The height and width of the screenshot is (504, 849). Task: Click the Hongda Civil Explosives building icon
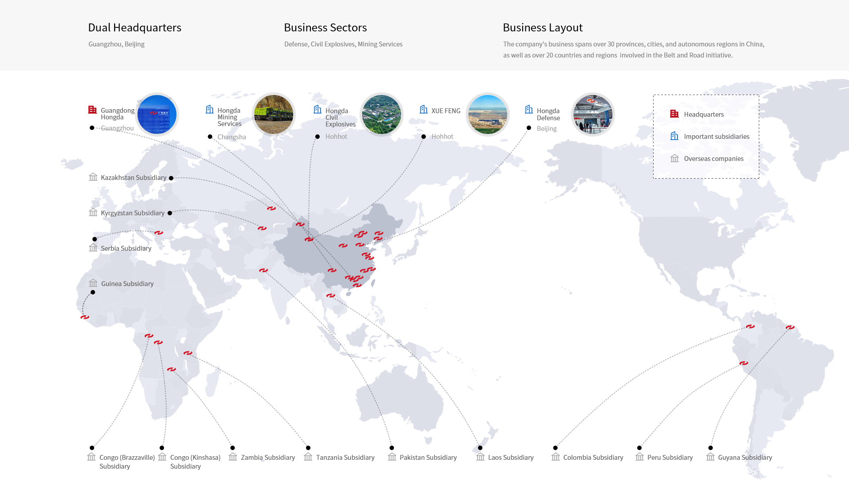pos(317,109)
